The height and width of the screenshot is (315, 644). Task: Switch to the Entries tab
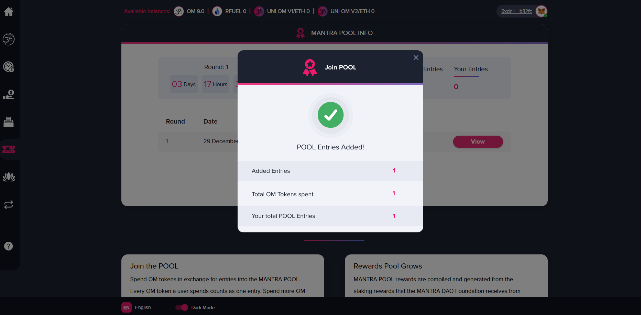(433, 69)
